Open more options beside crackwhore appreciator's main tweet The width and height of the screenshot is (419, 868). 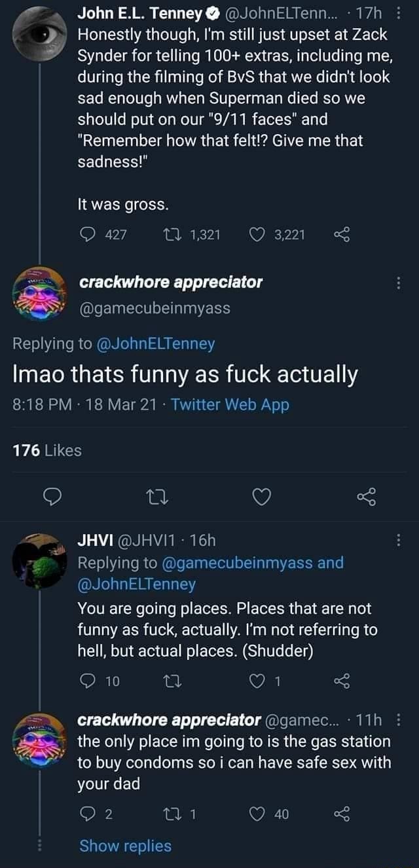coord(399,284)
